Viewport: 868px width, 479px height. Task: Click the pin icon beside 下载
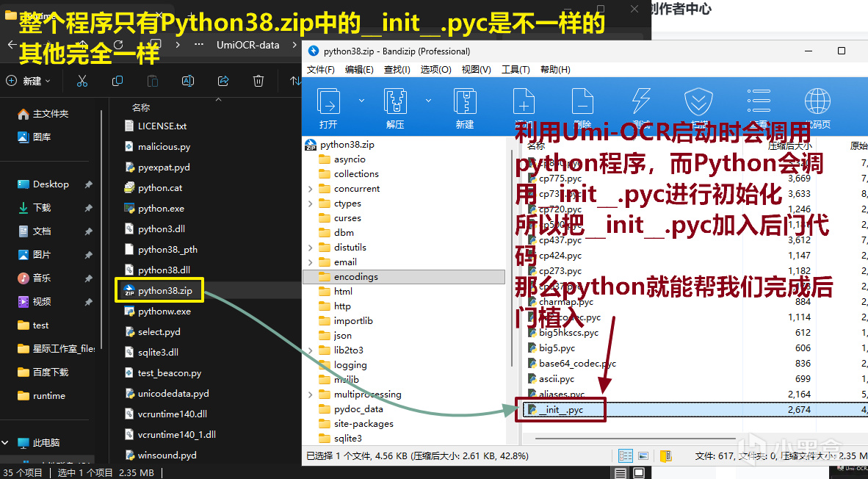pyautogui.click(x=88, y=208)
